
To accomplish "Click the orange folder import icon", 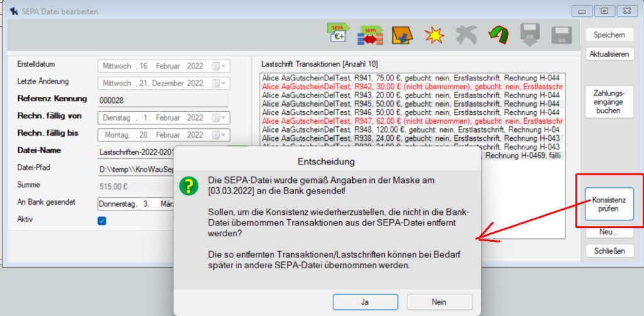I will (402, 35).
